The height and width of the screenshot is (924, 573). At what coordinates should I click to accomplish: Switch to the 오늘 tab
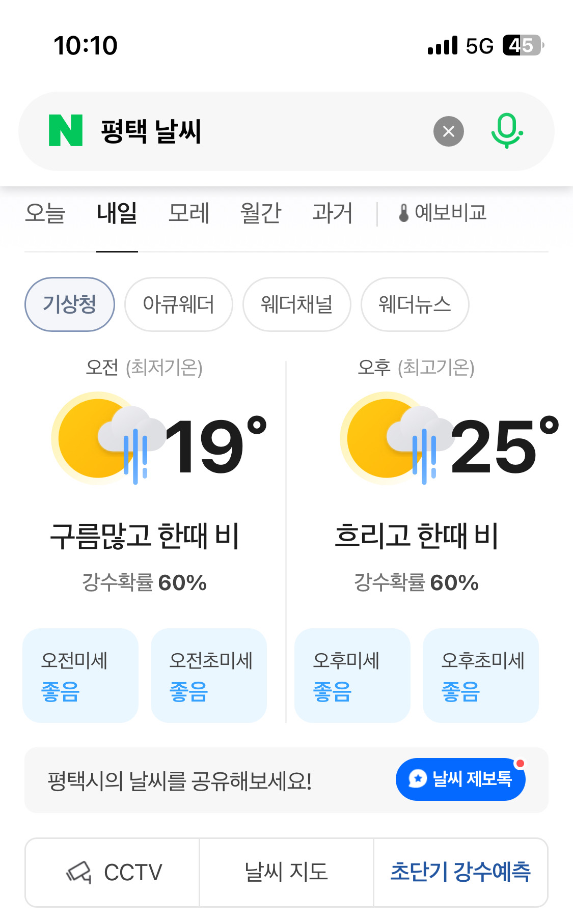[45, 213]
